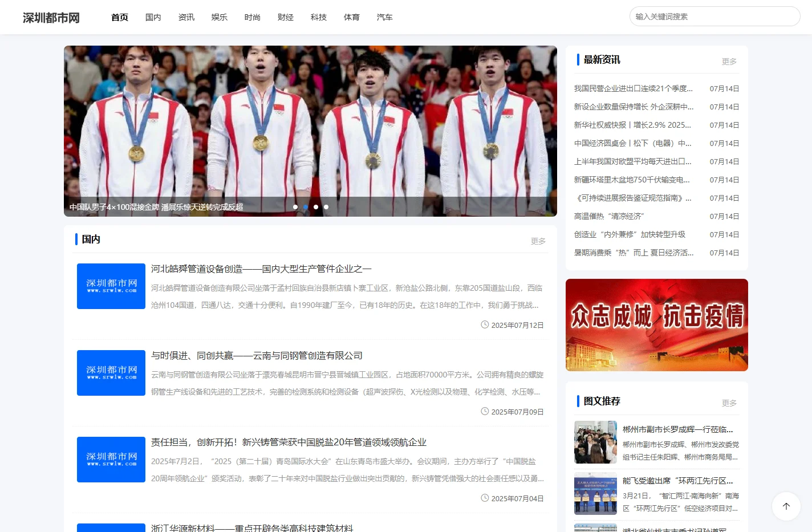The width and height of the screenshot is (812, 532).
Task: Open news 新设企业数量保持增长
Action: click(634, 107)
